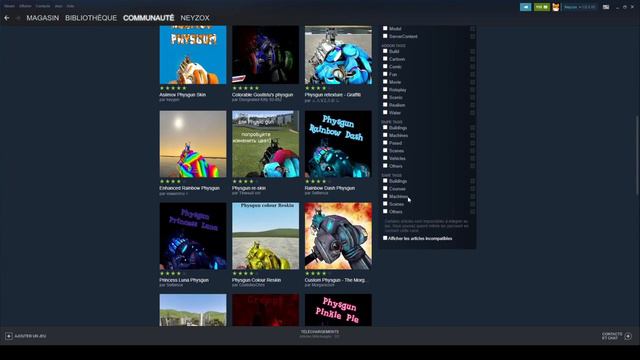Open the Neyzox account dropdown in header
The height and width of the screenshot is (360, 640).
click(x=580, y=7)
